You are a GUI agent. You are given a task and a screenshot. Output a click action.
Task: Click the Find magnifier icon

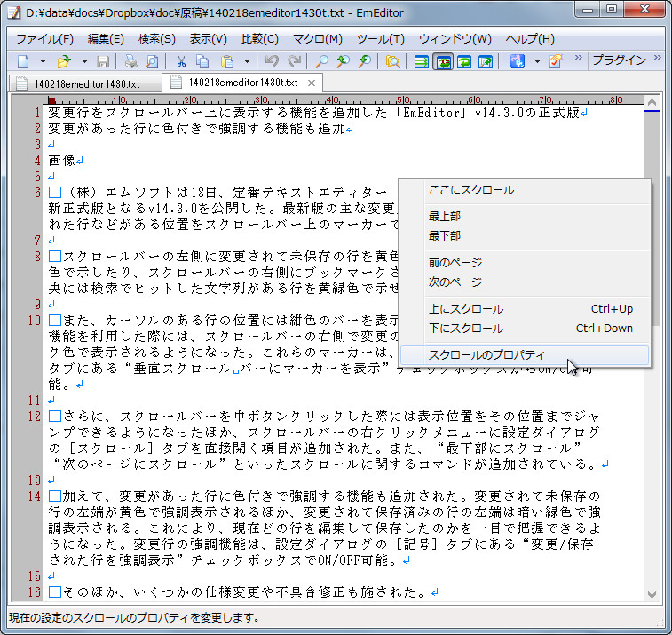[x=321, y=62]
